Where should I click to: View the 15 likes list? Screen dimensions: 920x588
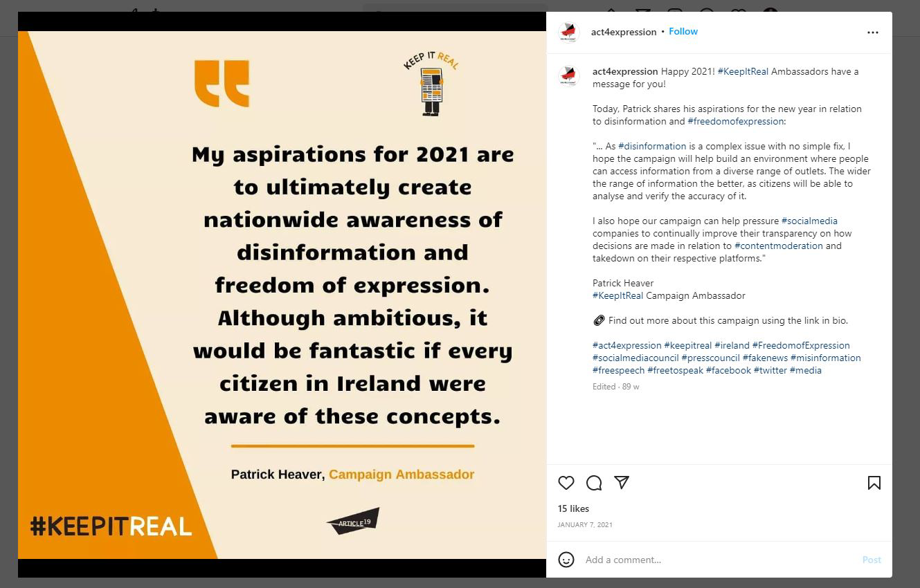(573, 508)
